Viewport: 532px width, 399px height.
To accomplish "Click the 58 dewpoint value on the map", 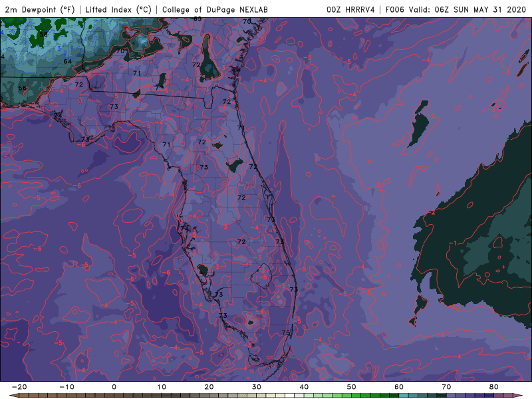I will point(43,35).
